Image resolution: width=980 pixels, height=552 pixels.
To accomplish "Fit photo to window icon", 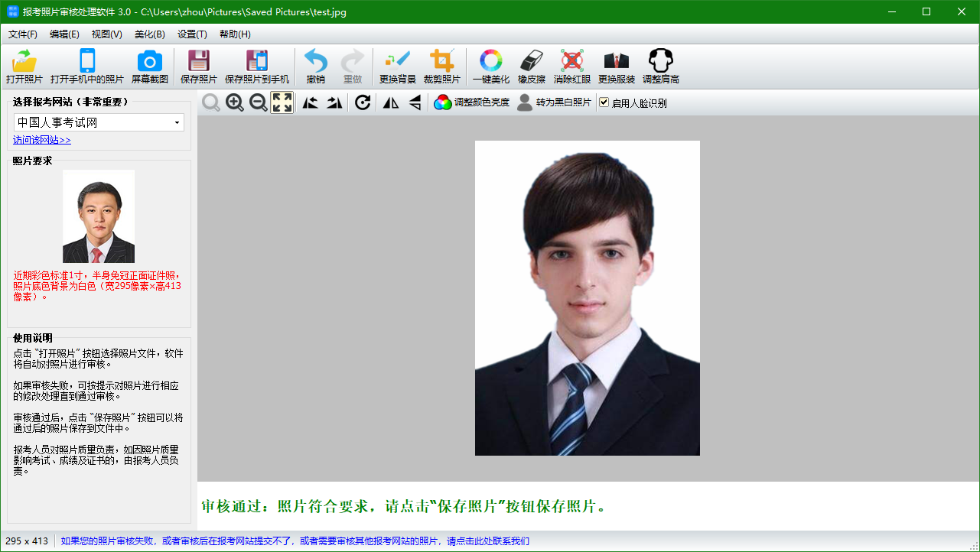I will click(x=282, y=102).
